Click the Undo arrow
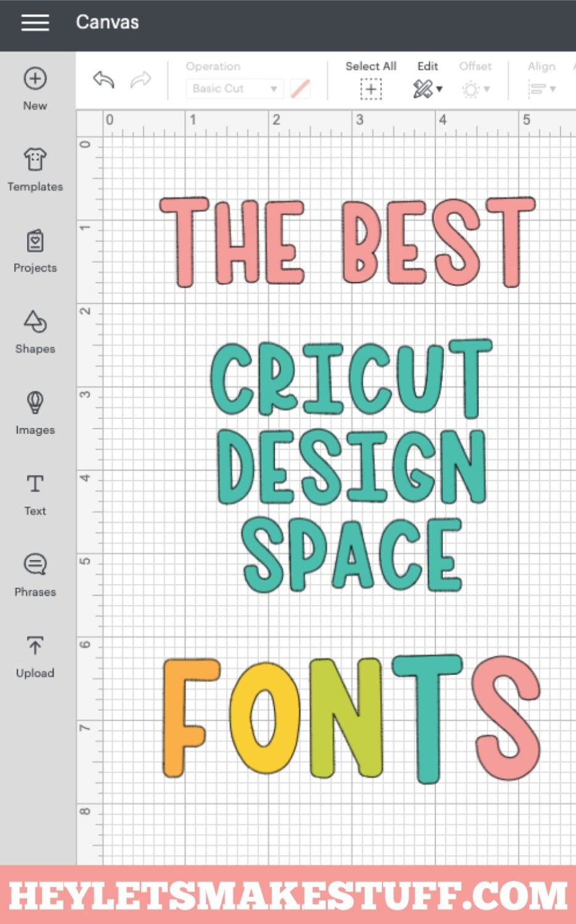Image resolution: width=576 pixels, height=924 pixels. pyautogui.click(x=103, y=80)
